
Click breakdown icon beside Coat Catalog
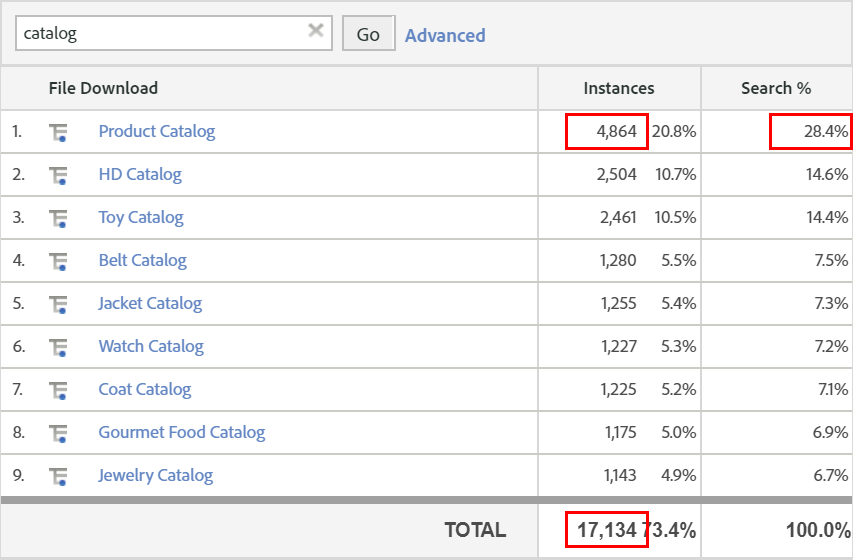pos(58,390)
